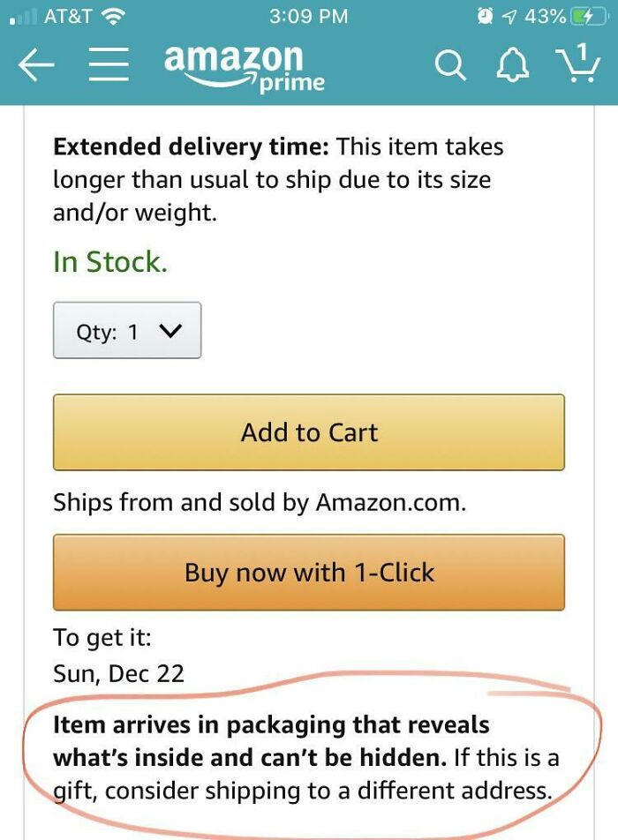
Task: Open the hamburger menu icon
Action: click(108, 64)
